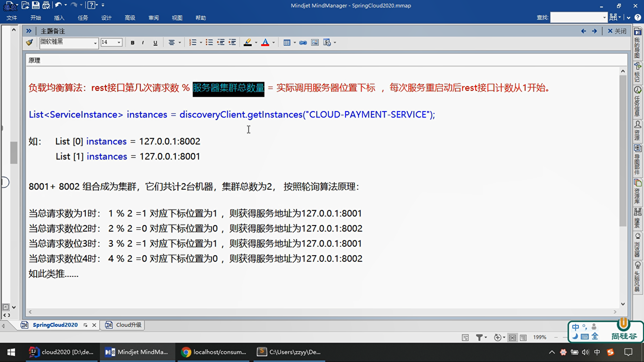Viewport: 644px width, 362px height.
Task: Open the 设计 ribbon tab
Action: [x=106, y=18]
